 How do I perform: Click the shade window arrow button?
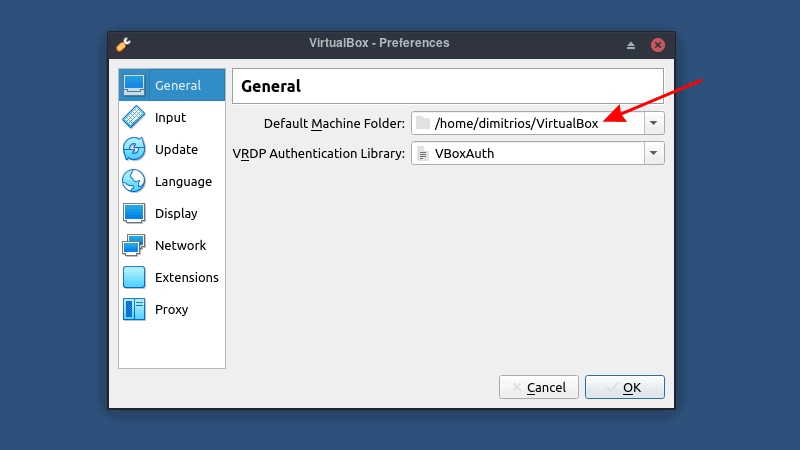click(631, 45)
